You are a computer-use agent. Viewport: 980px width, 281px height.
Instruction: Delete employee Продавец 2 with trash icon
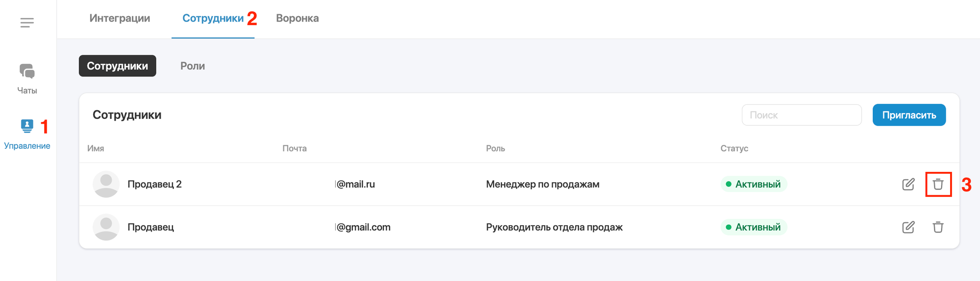(938, 184)
